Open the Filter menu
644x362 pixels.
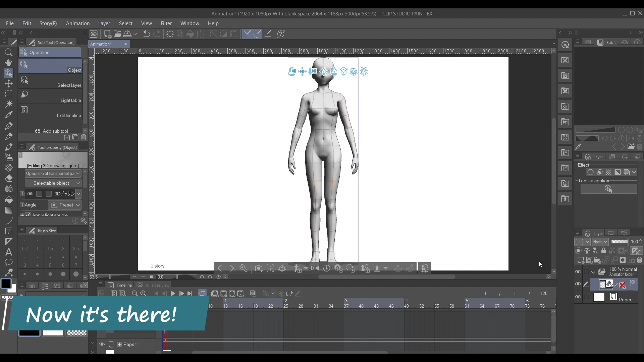pyautogui.click(x=166, y=23)
